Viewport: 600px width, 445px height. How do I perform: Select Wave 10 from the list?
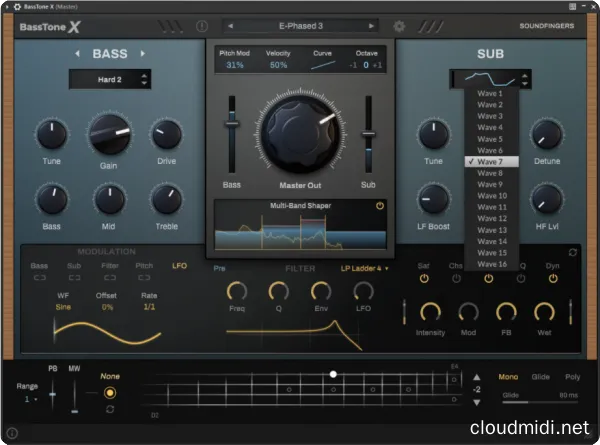click(x=492, y=196)
